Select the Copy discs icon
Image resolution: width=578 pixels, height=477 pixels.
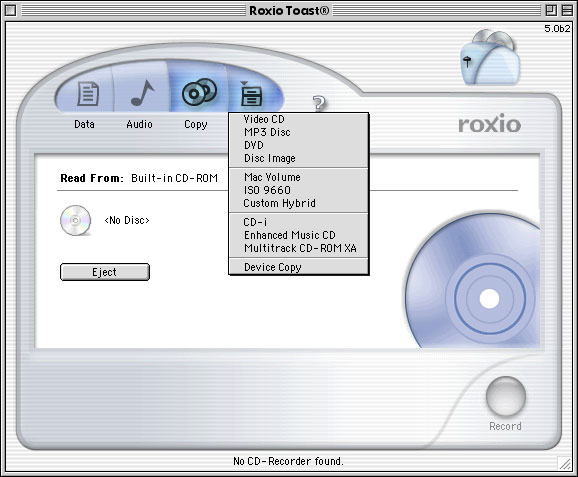click(199, 92)
